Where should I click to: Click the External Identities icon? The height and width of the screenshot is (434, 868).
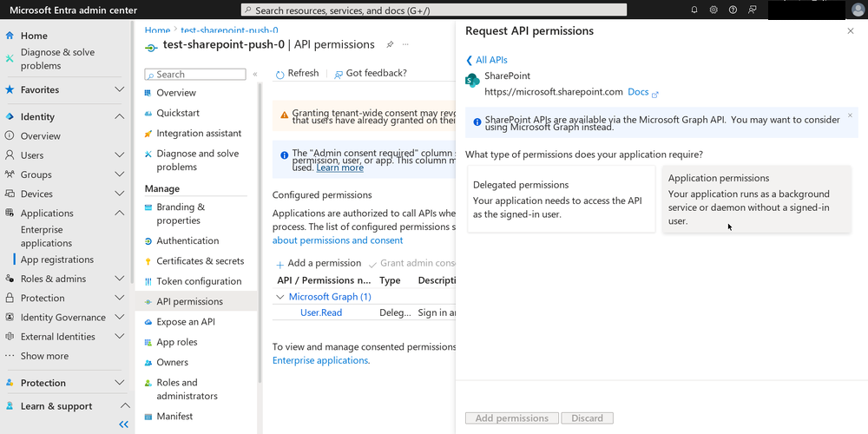pyautogui.click(x=10, y=337)
